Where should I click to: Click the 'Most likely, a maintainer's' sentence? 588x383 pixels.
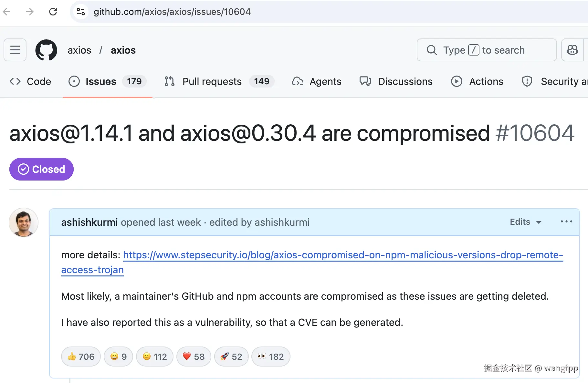click(305, 296)
